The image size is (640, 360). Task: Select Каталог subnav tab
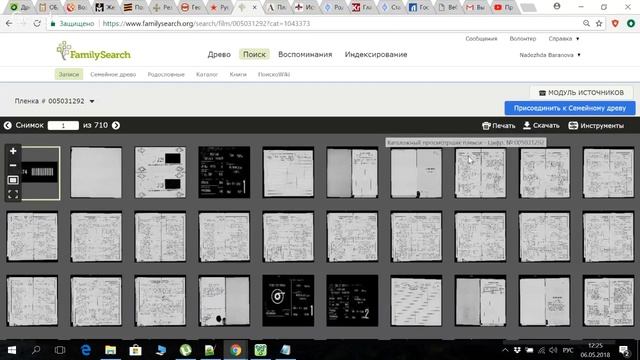point(207,74)
